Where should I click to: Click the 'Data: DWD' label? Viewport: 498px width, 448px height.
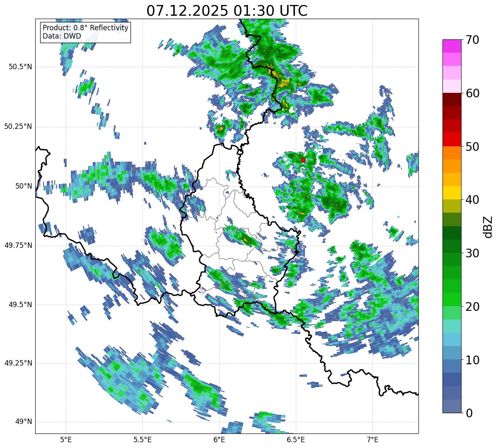[x=62, y=36]
